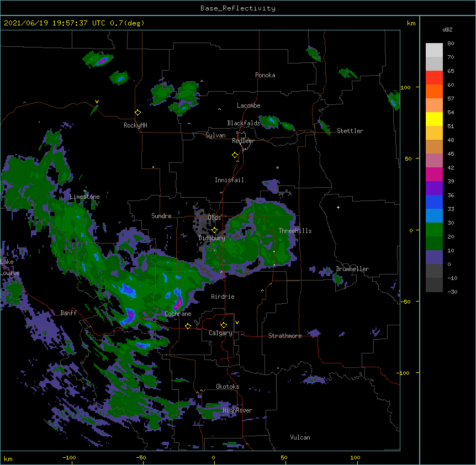Click the Lacombe city label
This screenshot has height=465, width=476.
[248, 105]
